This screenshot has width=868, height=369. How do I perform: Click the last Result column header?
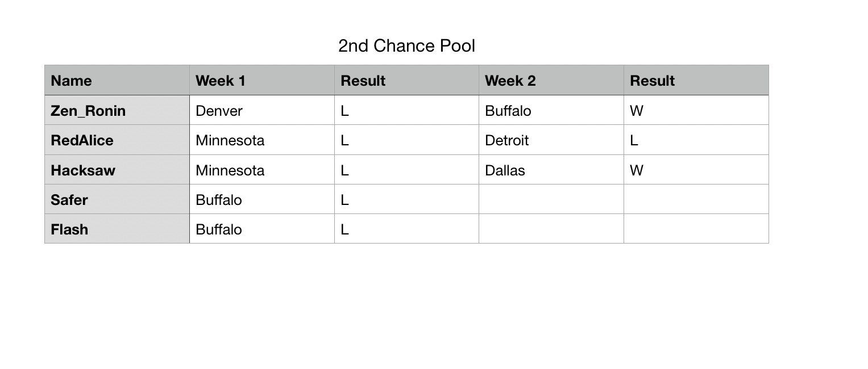tap(696, 81)
